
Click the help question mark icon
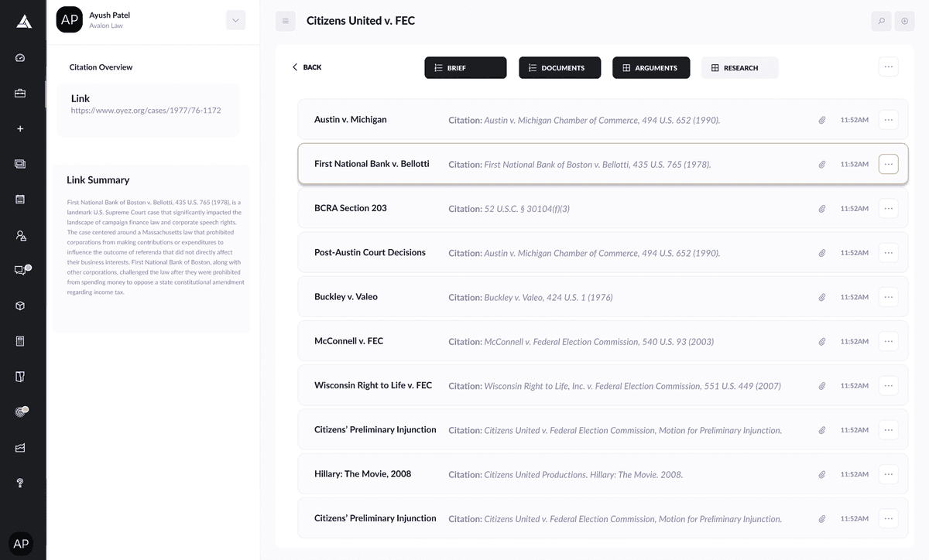click(20, 483)
